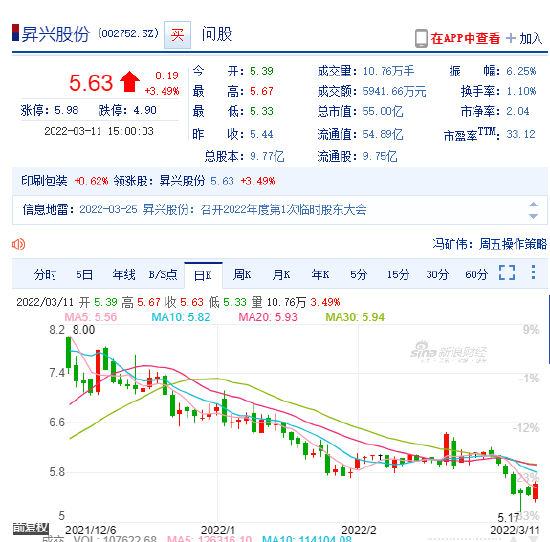Viewport: 550px width, 542px height.
Task: Click 在APP中查看 link
Action: coord(465,38)
